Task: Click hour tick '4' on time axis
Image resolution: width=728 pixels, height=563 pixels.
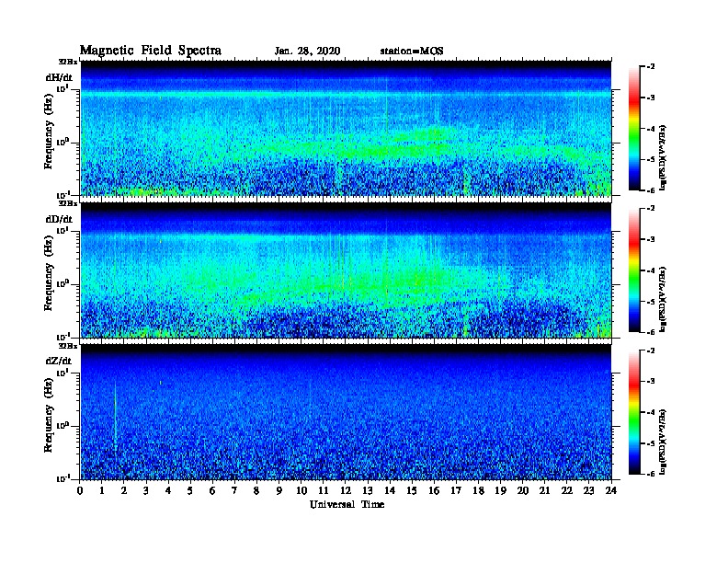Action: (x=168, y=491)
